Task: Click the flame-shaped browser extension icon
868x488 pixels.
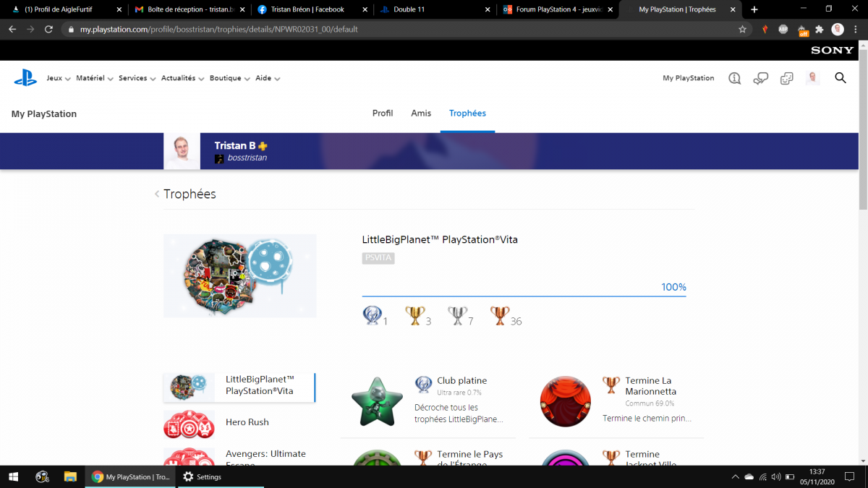Action: [765, 30]
